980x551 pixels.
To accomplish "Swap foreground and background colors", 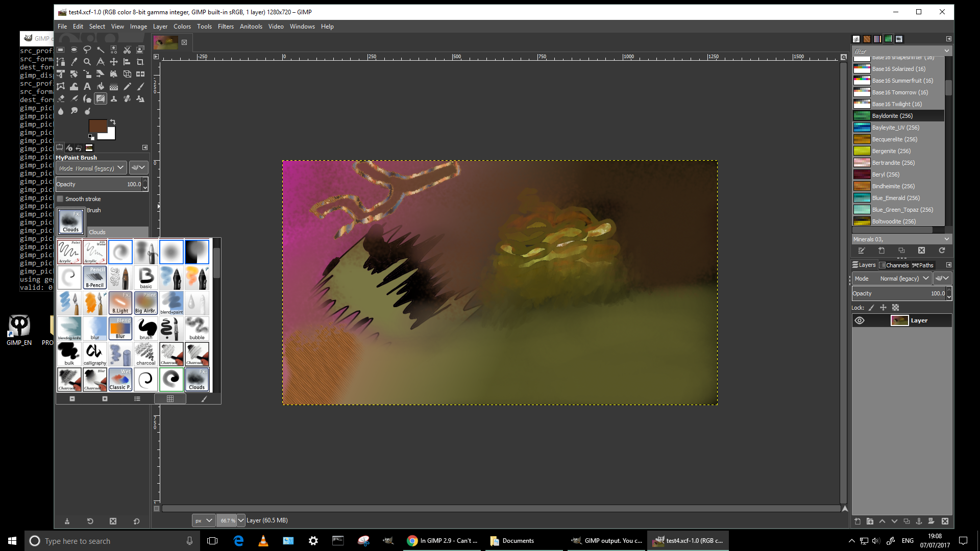I will 113,122.
